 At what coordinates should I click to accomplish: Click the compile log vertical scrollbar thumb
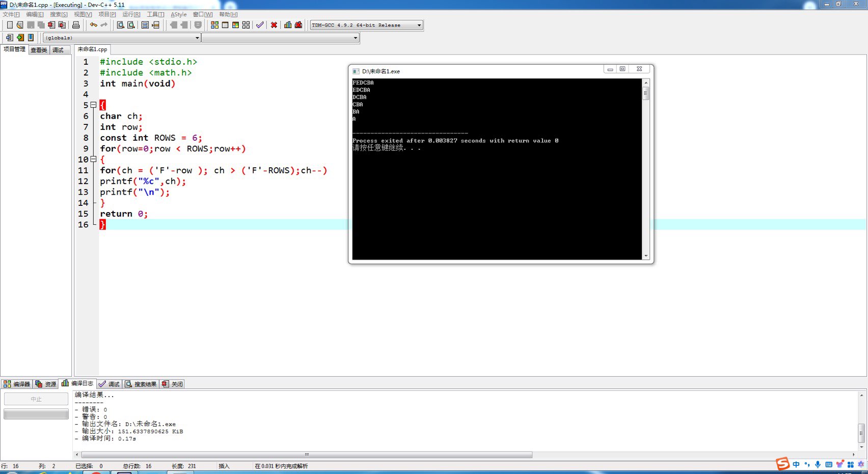861,433
